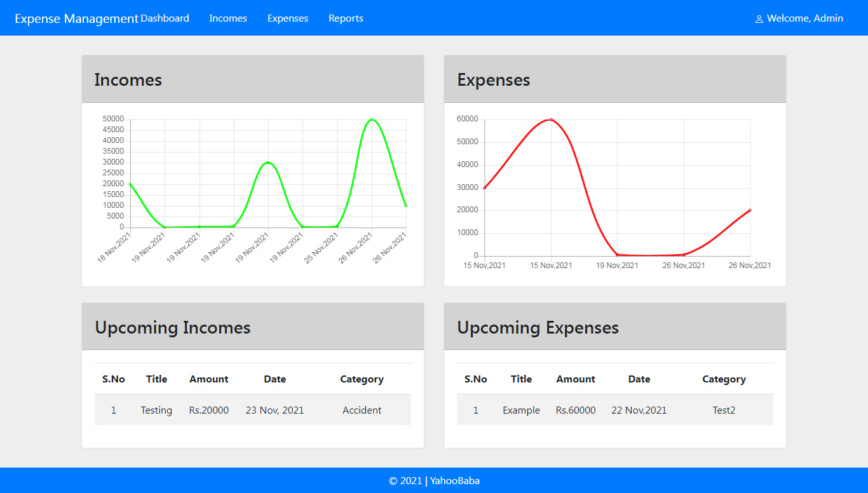Select the 18 Nov starting point on Incomes chart

click(130, 184)
